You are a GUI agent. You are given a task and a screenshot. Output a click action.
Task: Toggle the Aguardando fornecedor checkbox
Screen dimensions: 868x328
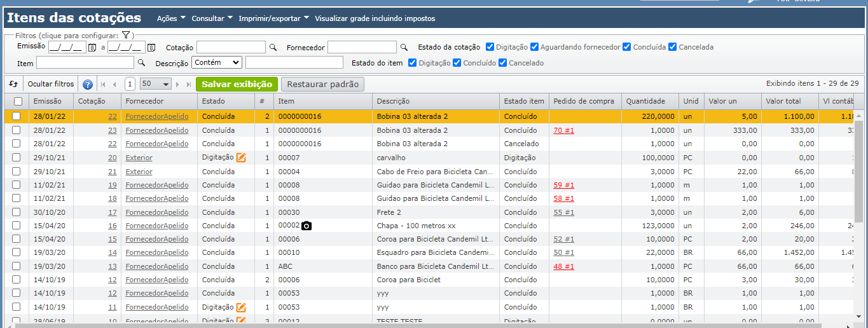[x=534, y=47]
